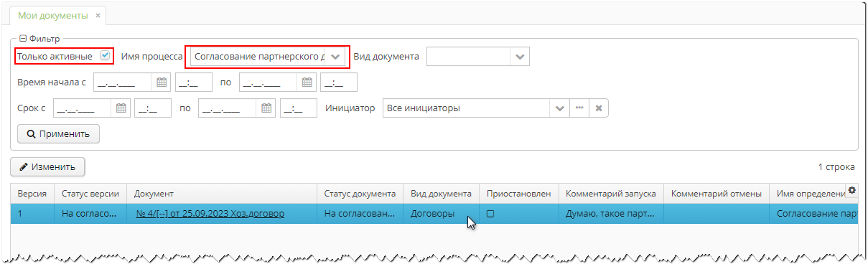Sort by Приостановлен column header
Screen dimensions: 868x269
518,194
